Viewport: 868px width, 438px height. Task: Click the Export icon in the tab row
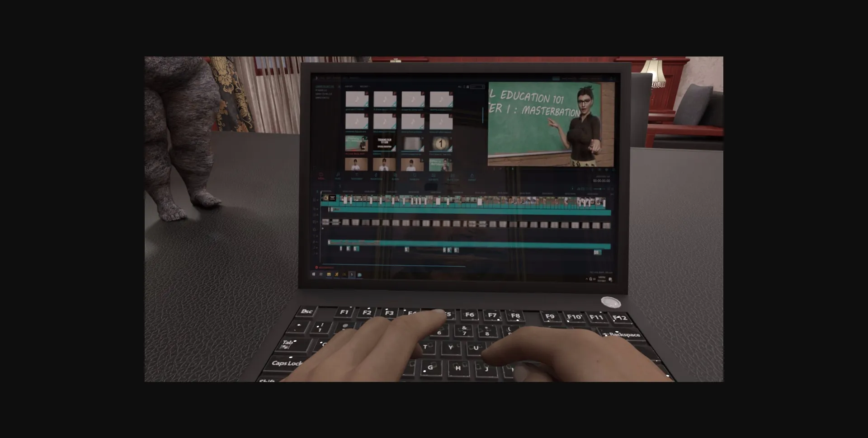472,176
